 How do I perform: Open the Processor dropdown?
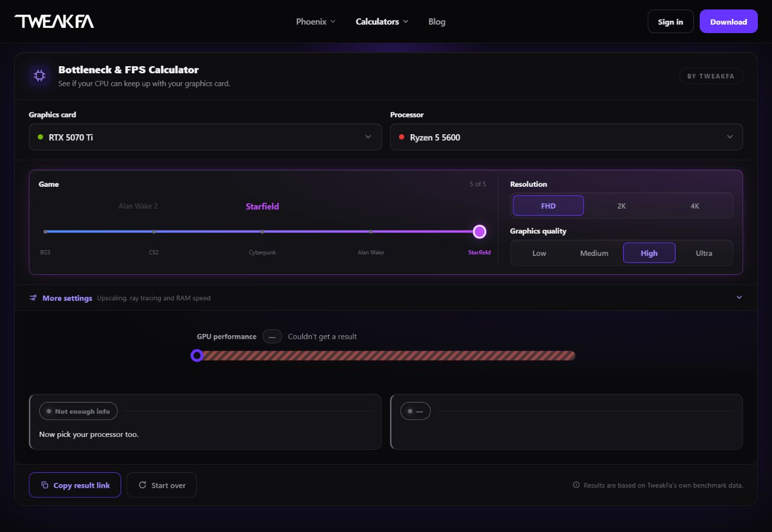point(566,137)
